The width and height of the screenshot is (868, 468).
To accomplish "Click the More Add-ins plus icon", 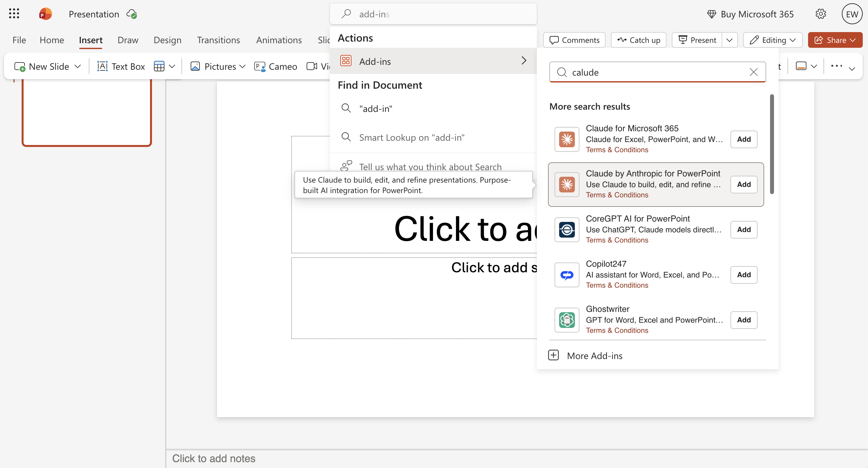I will pyautogui.click(x=553, y=355).
